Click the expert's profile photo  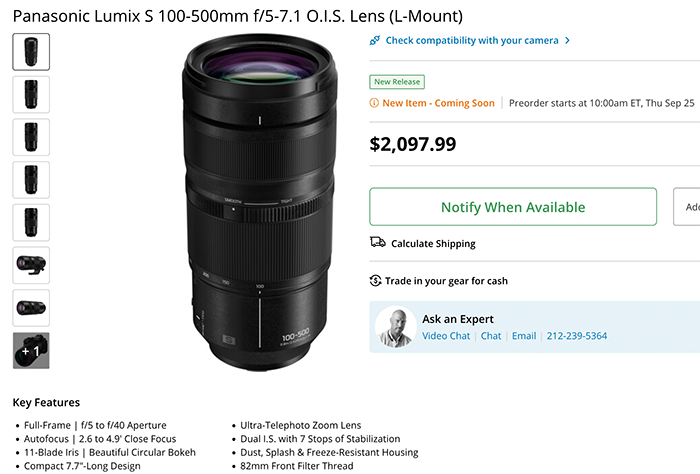(x=395, y=327)
